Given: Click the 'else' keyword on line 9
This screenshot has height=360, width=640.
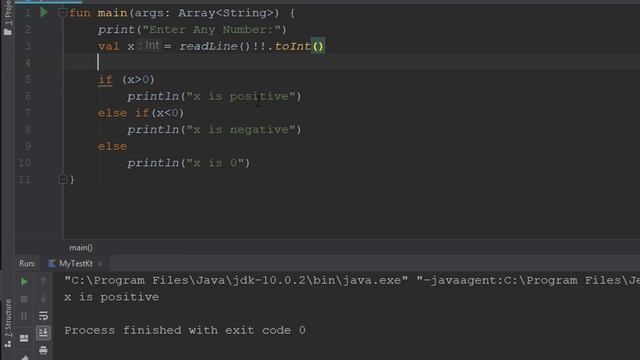Looking at the screenshot, I should [x=112, y=147].
